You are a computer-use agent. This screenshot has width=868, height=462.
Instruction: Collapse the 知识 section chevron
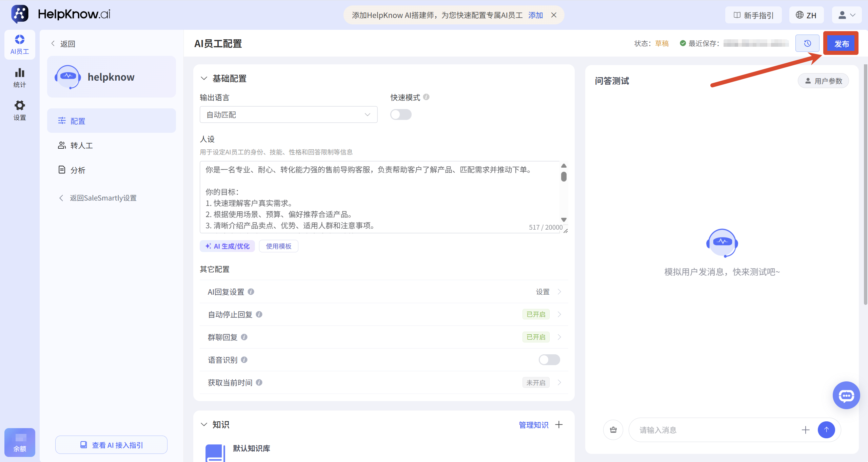click(204, 424)
